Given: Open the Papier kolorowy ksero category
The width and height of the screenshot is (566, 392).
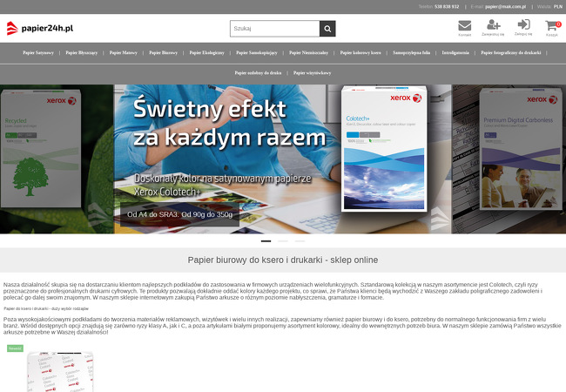Looking at the screenshot, I should (x=360, y=52).
